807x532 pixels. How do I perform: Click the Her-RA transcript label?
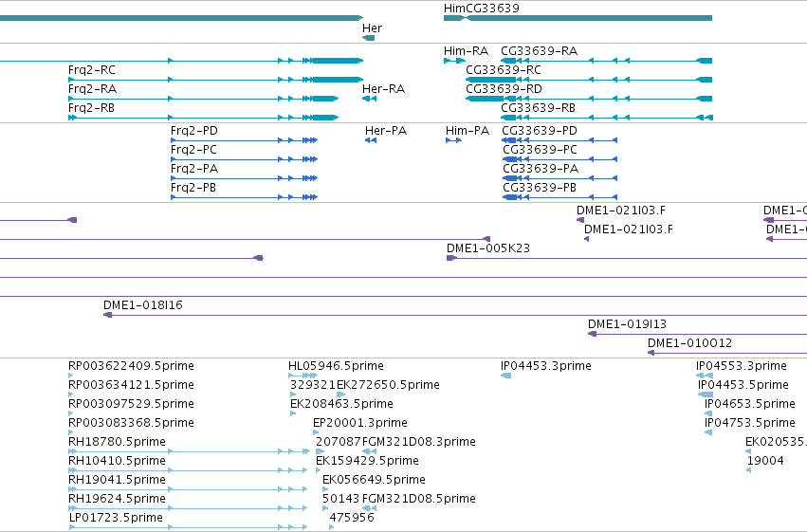tap(383, 89)
